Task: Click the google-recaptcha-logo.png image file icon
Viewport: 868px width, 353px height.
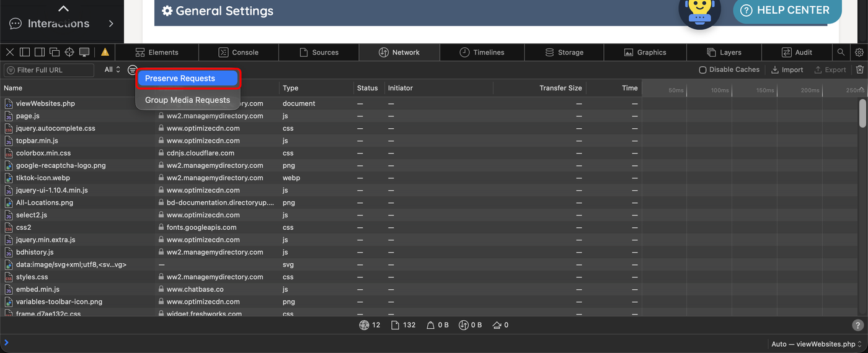Action: [x=9, y=165]
